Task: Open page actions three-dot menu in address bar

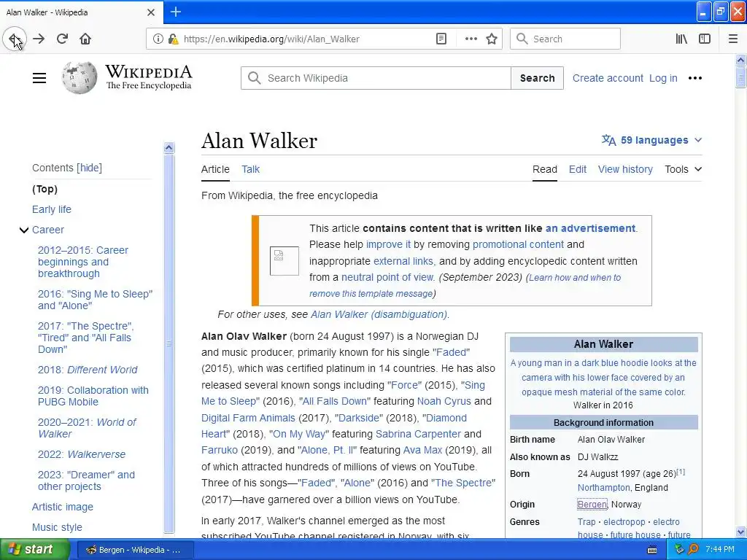Action: click(471, 39)
